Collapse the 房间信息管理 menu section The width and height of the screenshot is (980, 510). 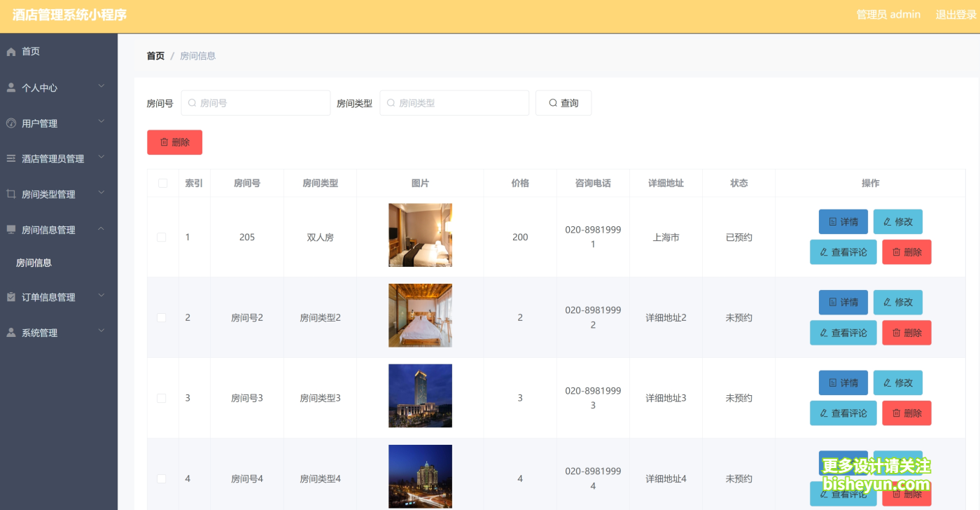pos(101,229)
